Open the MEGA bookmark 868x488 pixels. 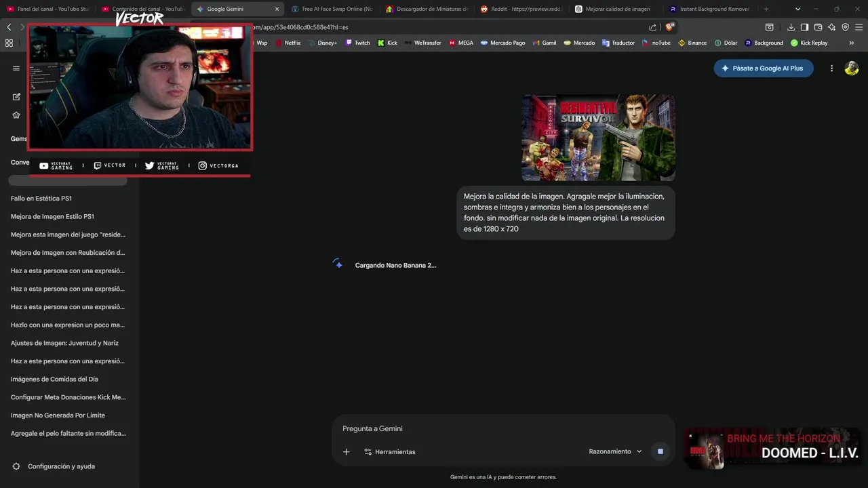(x=461, y=43)
